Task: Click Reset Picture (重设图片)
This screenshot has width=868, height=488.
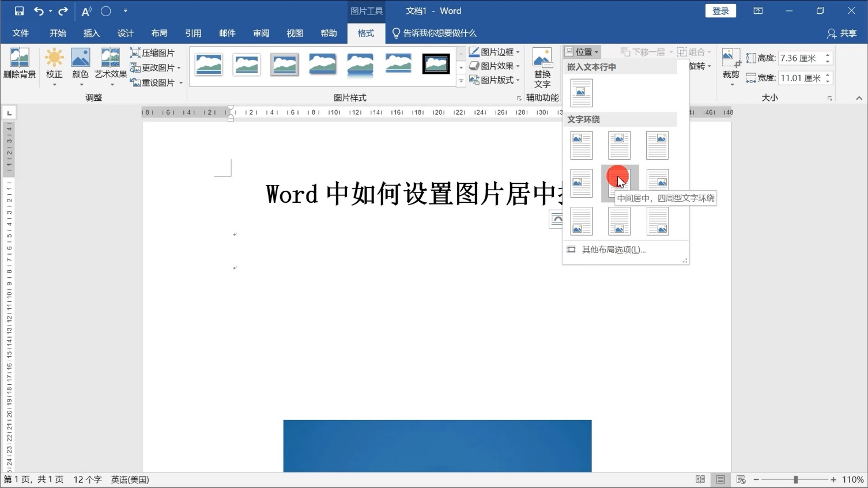Action: point(156,83)
